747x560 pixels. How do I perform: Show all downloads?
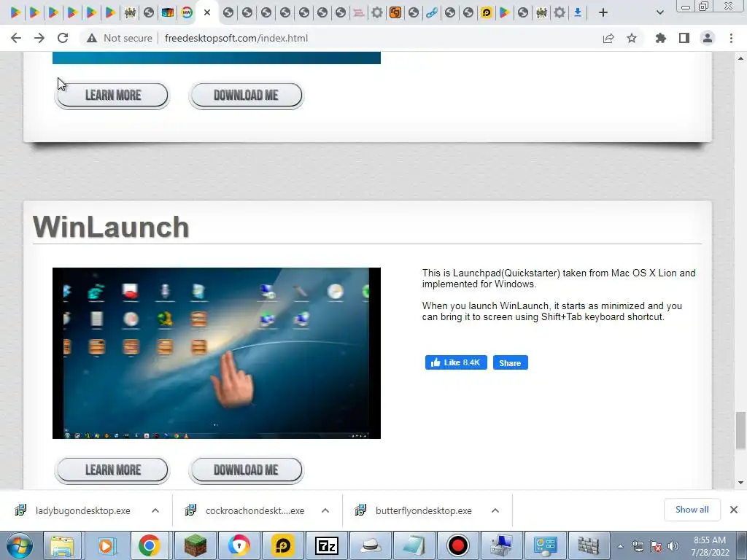[692, 510]
